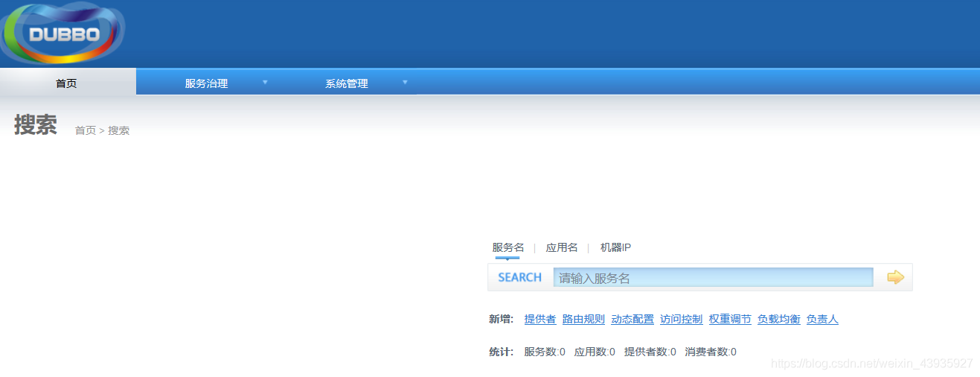
Task: Switch to 应用名 search tab
Action: [x=562, y=247]
